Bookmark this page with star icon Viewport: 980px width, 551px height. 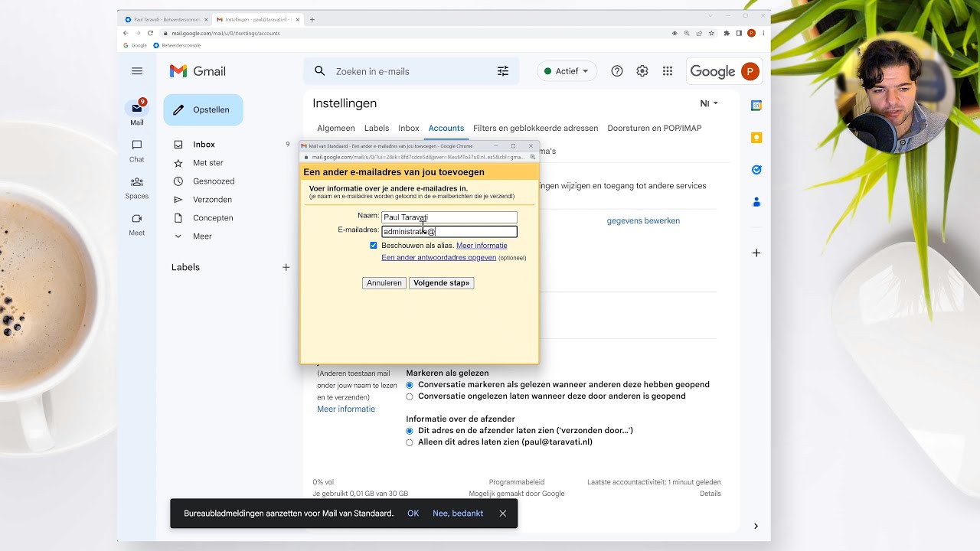tap(712, 33)
